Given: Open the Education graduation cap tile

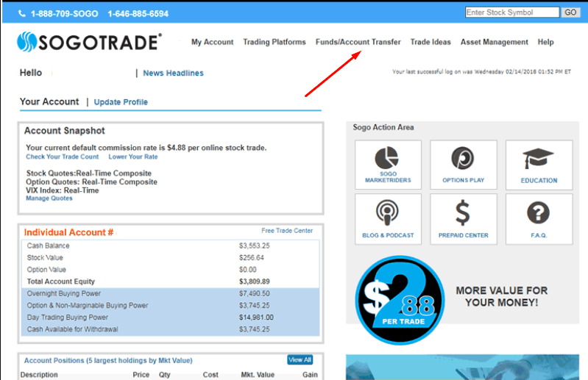Looking at the screenshot, I should point(539,165).
